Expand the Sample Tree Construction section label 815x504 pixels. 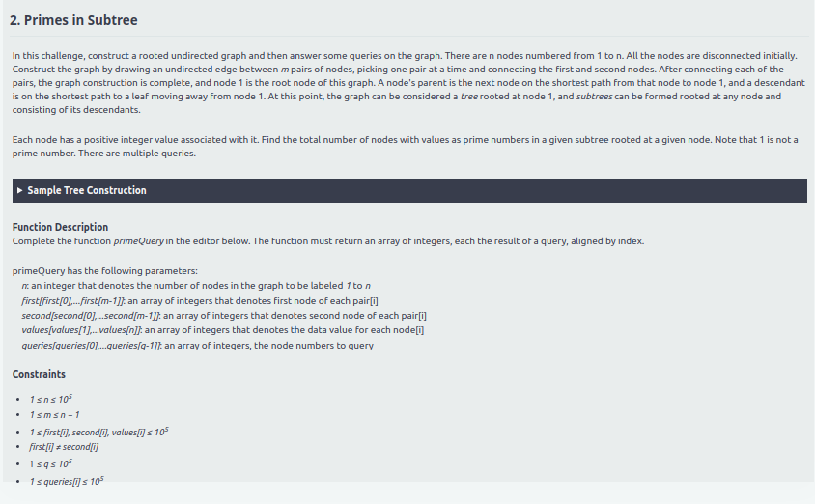click(x=87, y=191)
